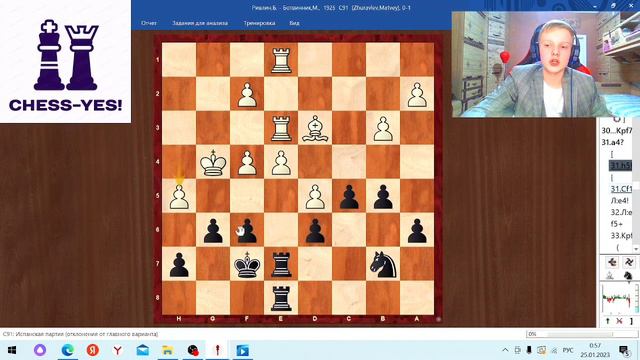Switch the РУС keyboard language indicator
Screen dimensions: 640x360
pyautogui.click(x=568, y=350)
